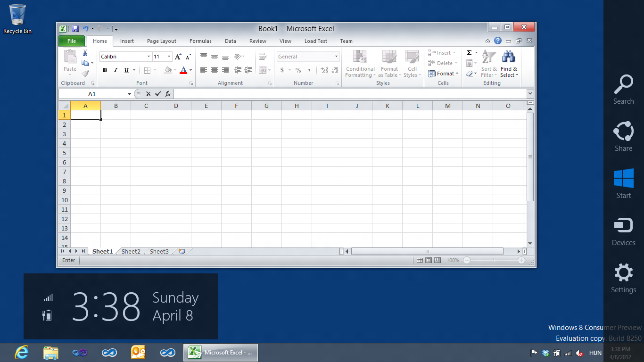Click the Save icon in Quick Access Toolbar
This screenshot has width=644, height=362.
(x=75, y=29)
